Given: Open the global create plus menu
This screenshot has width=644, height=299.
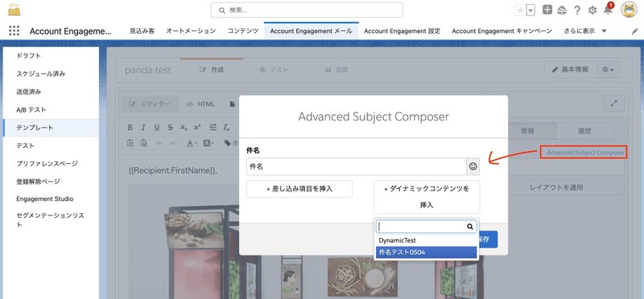Looking at the screenshot, I should [x=547, y=10].
